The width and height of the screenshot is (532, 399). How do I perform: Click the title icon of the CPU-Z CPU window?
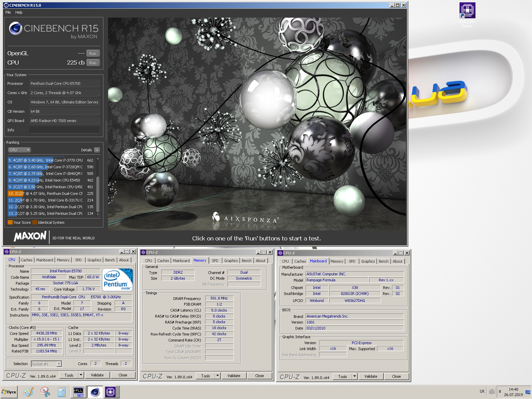tap(7, 252)
